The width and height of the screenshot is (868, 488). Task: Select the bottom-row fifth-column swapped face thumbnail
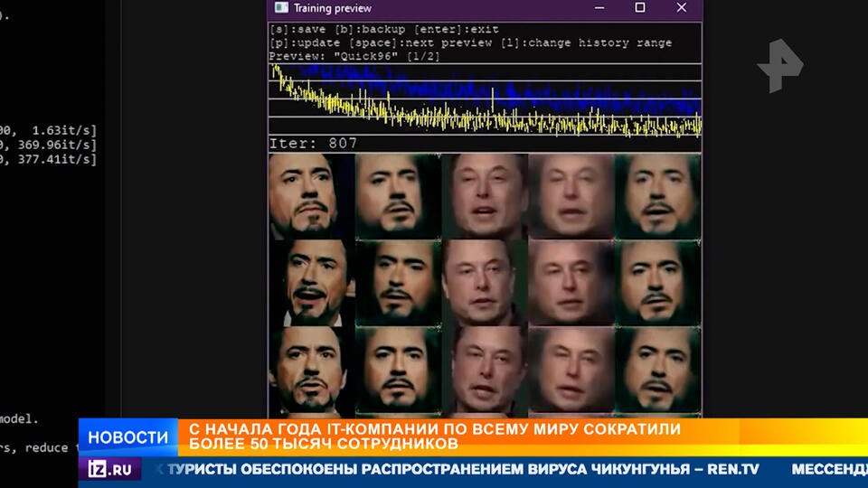point(657,370)
